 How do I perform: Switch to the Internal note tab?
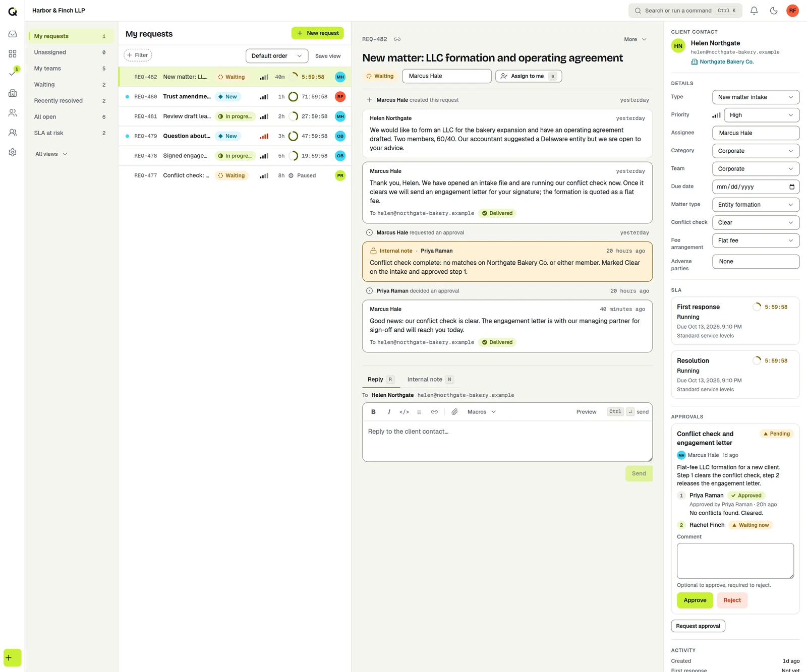(430, 380)
